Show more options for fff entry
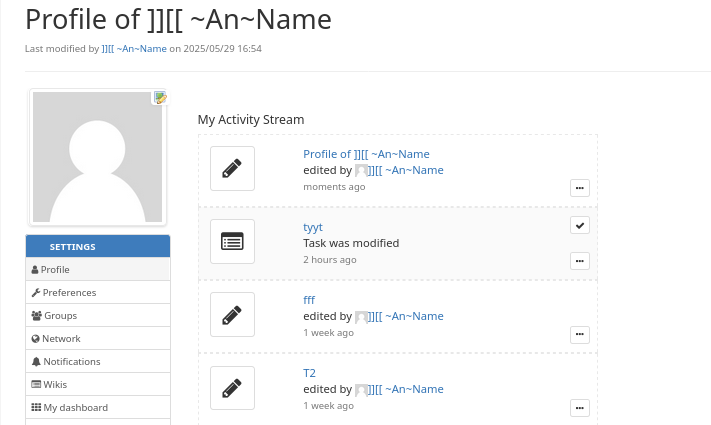711x425 pixels. pos(580,334)
